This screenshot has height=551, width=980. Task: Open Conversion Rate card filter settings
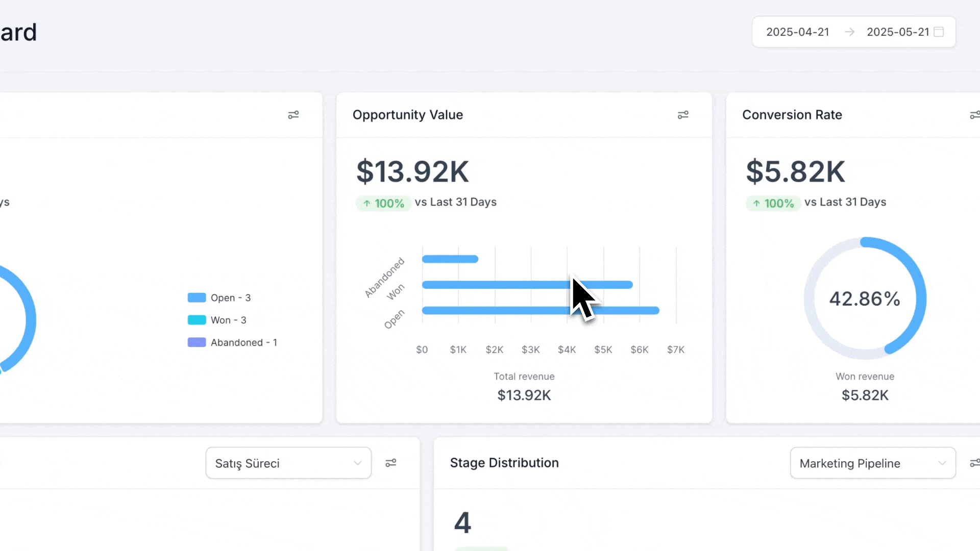pos(974,115)
